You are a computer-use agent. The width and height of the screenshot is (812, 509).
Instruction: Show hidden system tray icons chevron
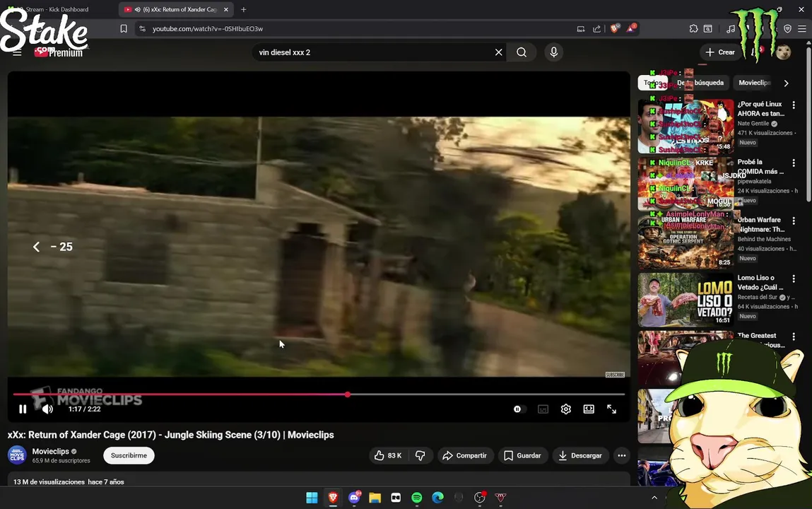tap(654, 498)
